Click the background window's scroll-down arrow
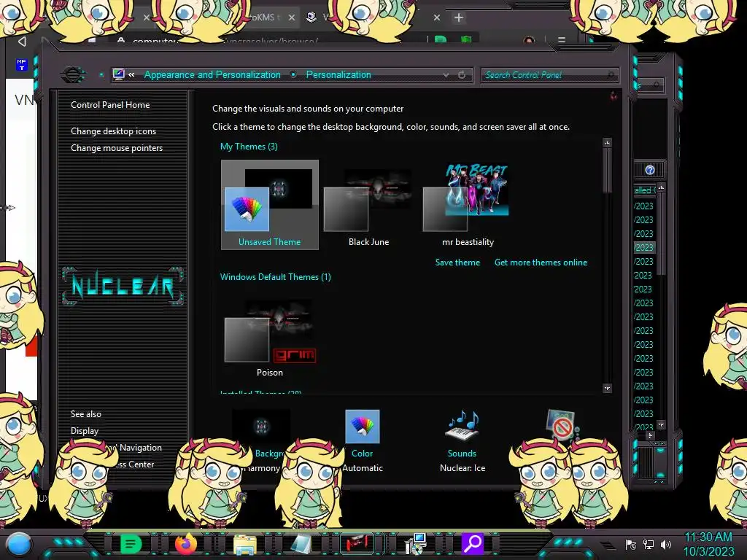747x560 pixels. pos(661,424)
